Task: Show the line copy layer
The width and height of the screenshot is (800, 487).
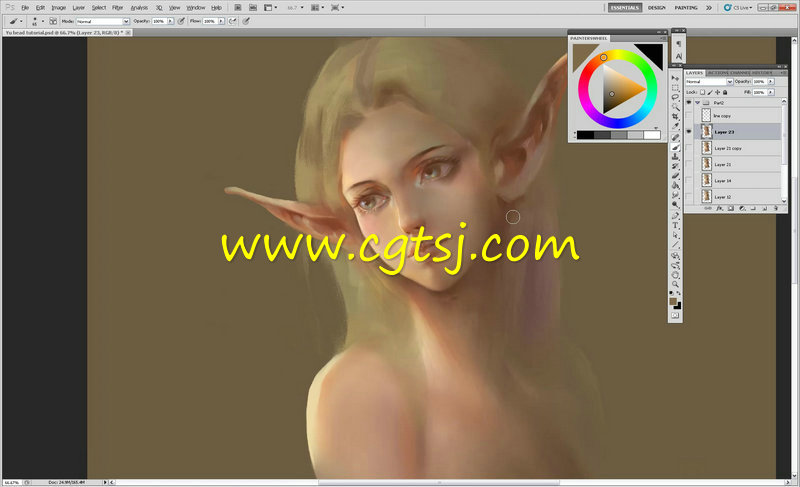Action: [x=689, y=116]
